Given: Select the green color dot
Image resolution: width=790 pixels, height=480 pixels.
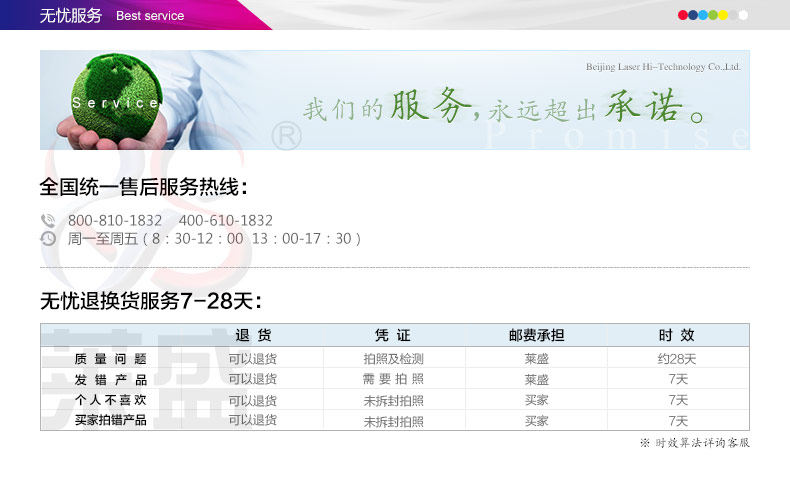Looking at the screenshot, I should pos(713,15).
